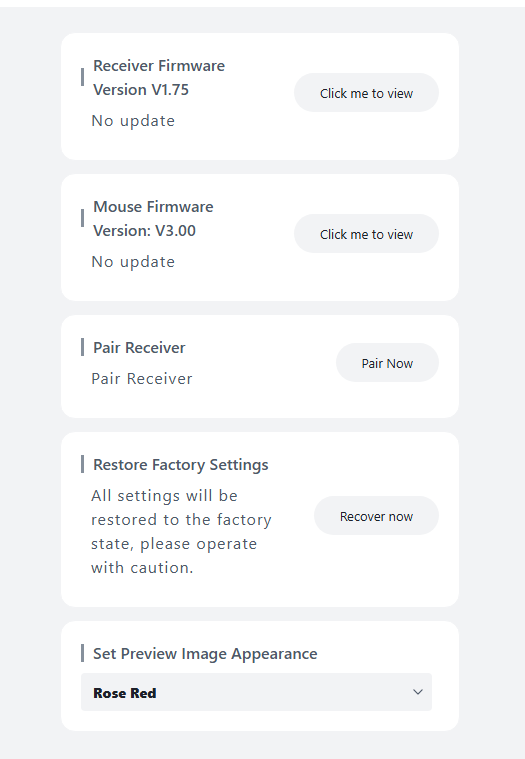Click the accent bar beside Pair Receiver heading

[x=82, y=347]
